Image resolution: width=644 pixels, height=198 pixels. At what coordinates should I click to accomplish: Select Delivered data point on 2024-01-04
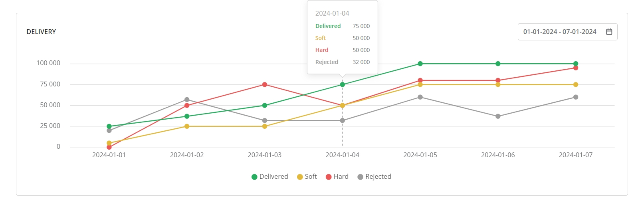342,85
